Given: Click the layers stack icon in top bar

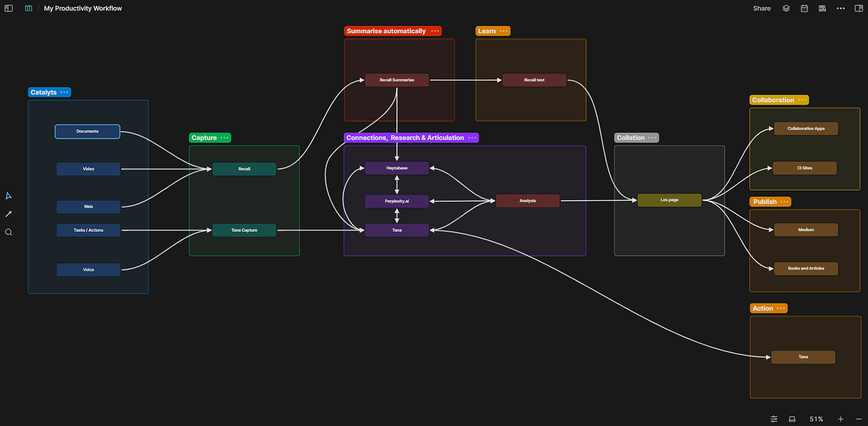Looking at the screenshot, I should point(786,8).
